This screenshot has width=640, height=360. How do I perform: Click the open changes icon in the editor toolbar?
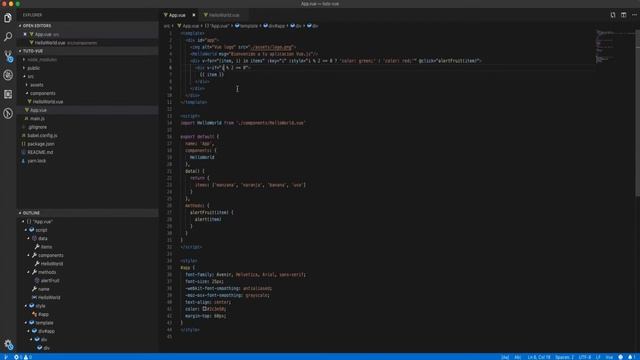point(613,15)
